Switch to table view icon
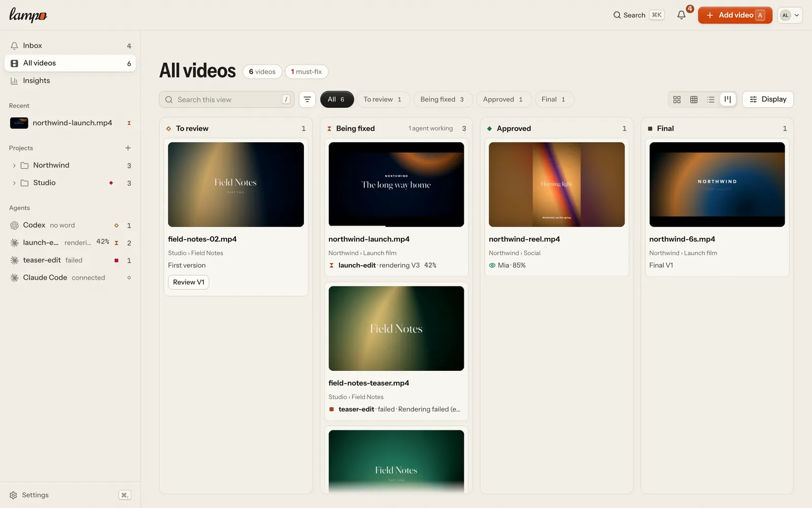Screen dimensions: 812x508 694,100
